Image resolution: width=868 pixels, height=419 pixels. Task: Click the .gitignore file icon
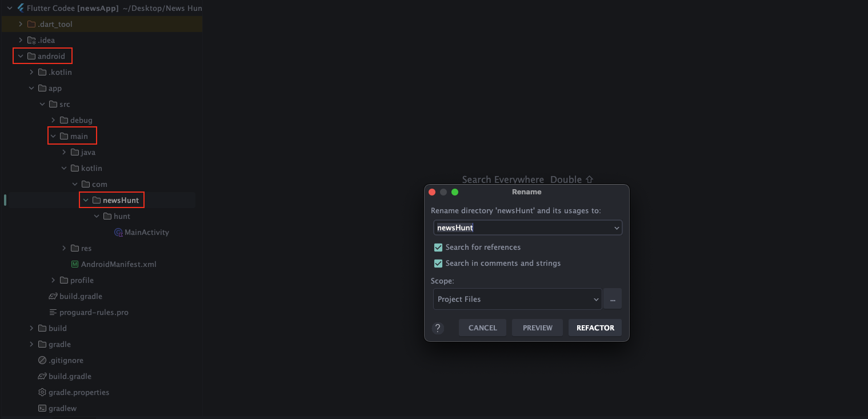point(42,360)
